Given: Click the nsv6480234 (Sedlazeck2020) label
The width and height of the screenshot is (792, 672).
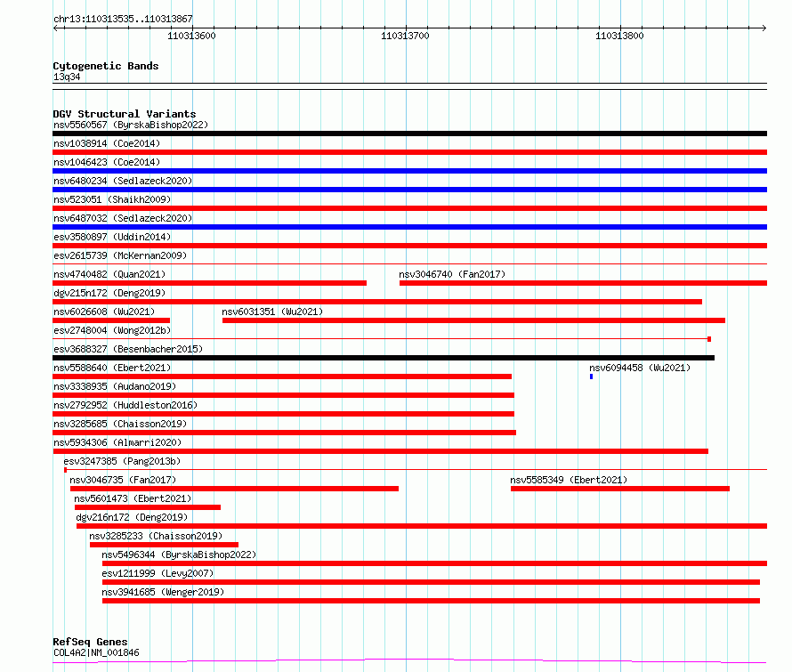Looking at the screenshot, I should (x=123, y=181).
